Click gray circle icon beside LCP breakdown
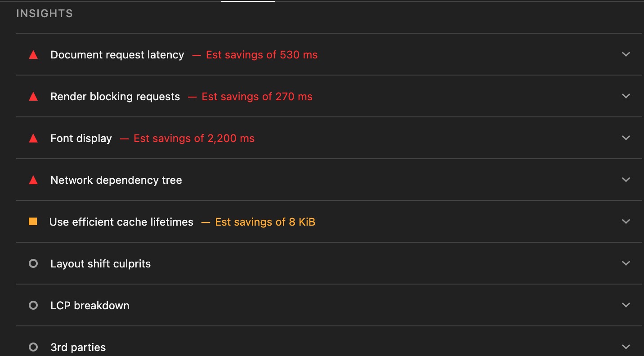This screenshot has height=356, width=644. (x=33, y=306)
